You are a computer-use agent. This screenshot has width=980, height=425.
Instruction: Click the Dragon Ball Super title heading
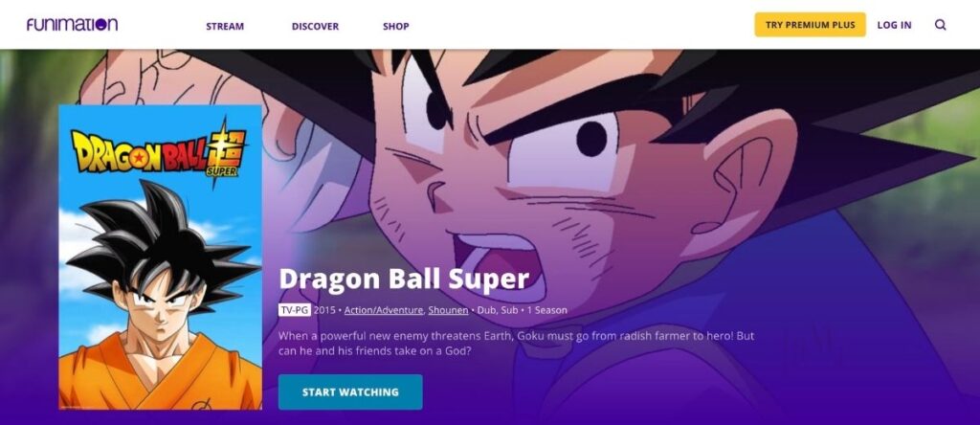(404, 279)
